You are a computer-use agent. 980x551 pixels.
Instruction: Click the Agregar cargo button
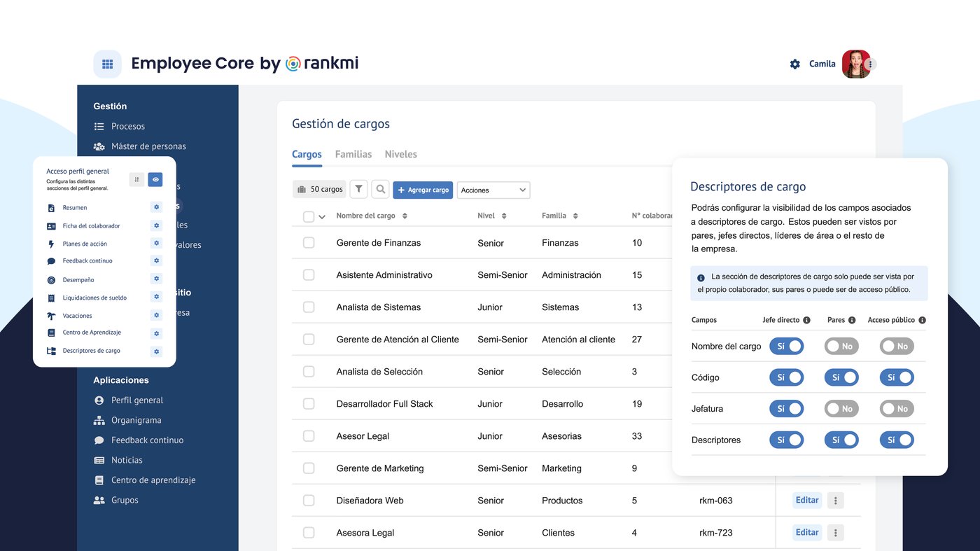tap(423, 189)
